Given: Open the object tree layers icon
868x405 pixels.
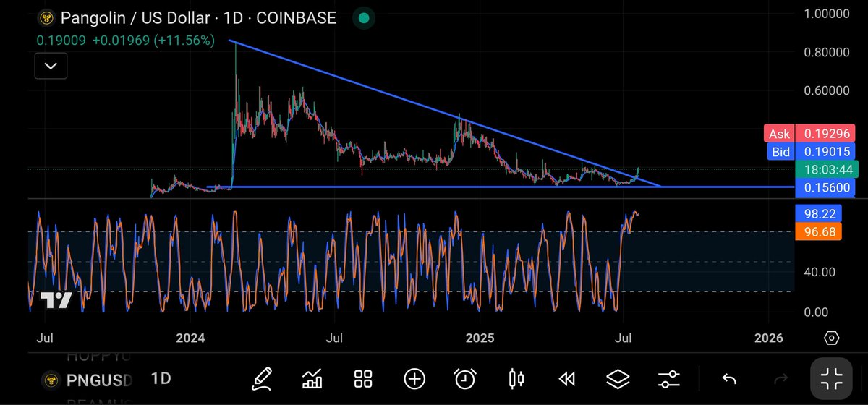Looking at the screenshot, I should click(x=618, y=378).
